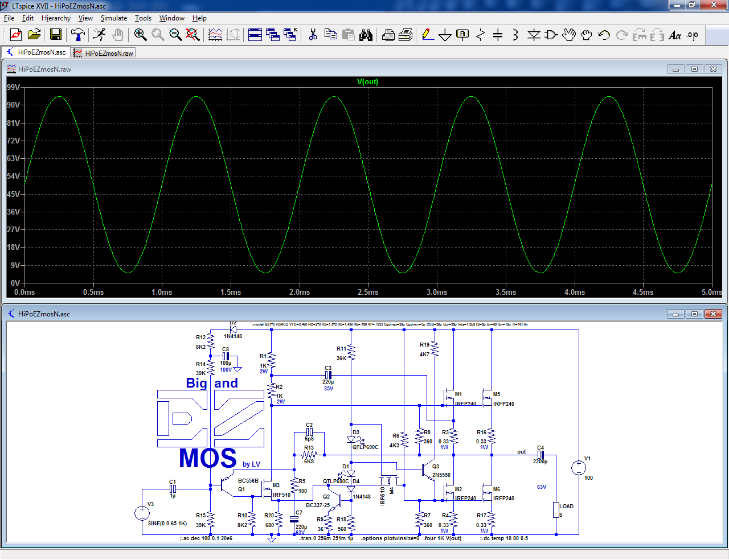Screen dimensions: 729x560
Task: Open Pick Visible Traces icon
Action: 215,35
